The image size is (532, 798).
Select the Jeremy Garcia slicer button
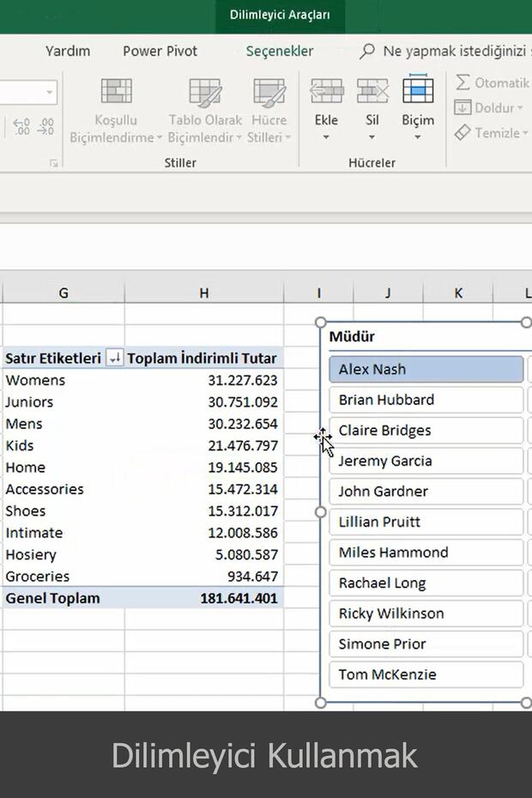click(426, 461)
